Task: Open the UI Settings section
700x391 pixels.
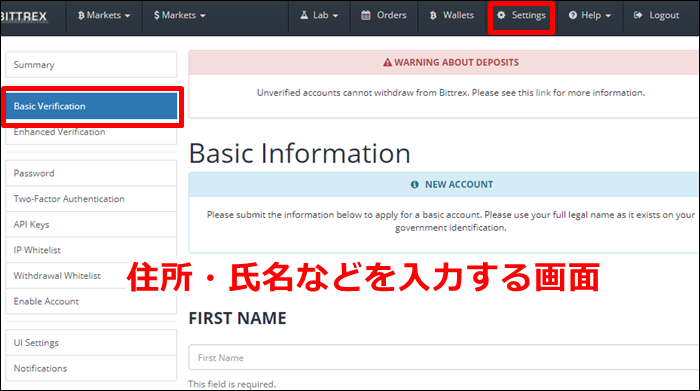Action: pos(91,343)
